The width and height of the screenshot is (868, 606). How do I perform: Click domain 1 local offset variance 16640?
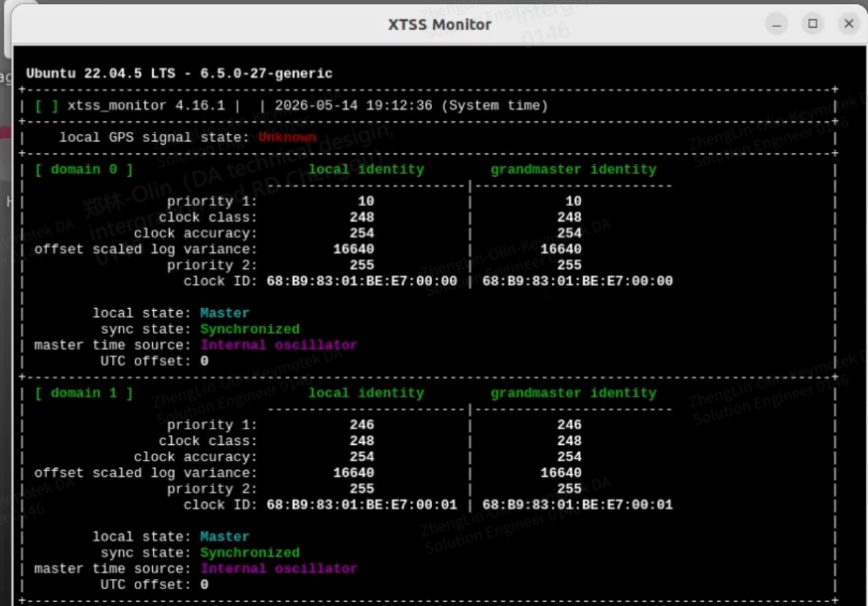tap(354, 473)
